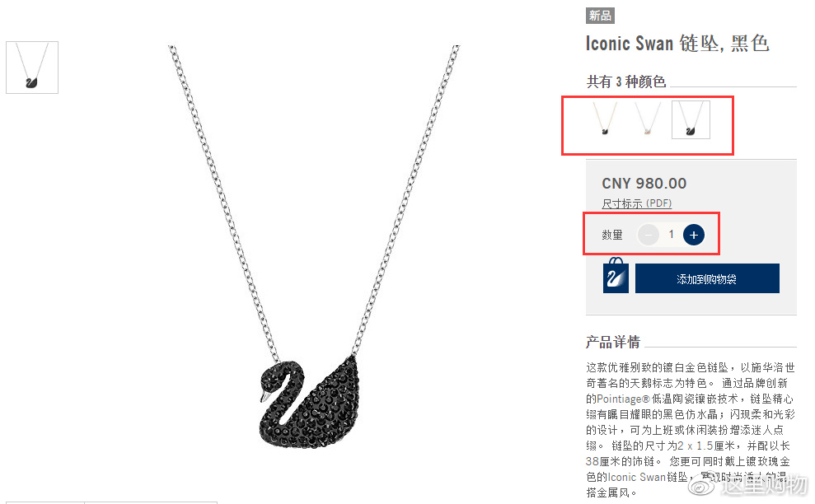Screen dimensions: 815x504
Task: Click the 产品详情 section heading
Action: point(613,342)
